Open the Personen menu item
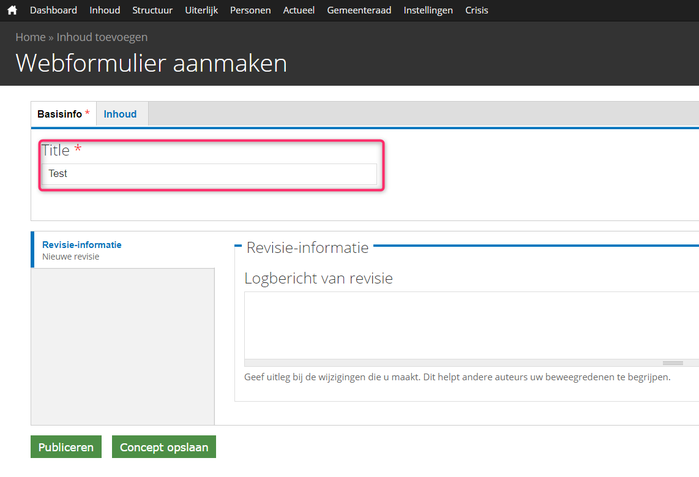Image resolution: width=699 pixels, height=477 pixels. pos(250,10)
